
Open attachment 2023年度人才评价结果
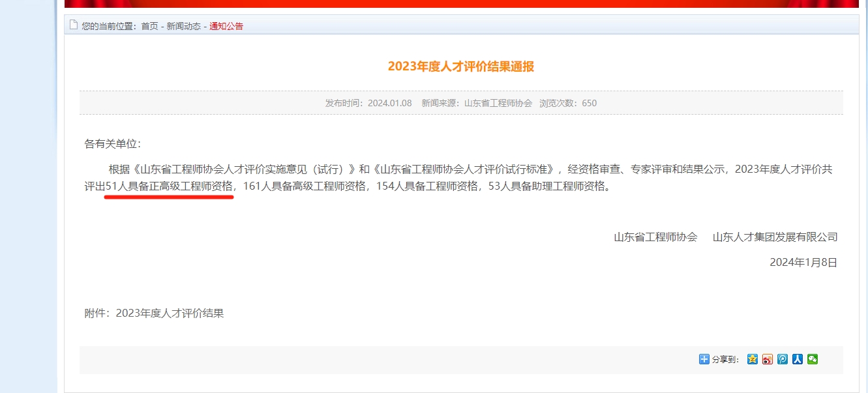coord(170,313)
